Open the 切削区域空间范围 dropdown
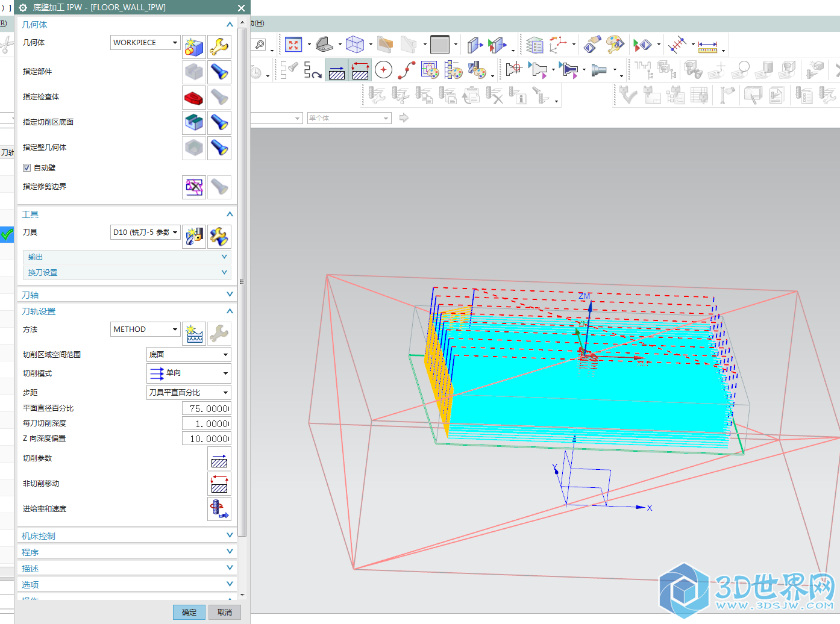This screenshot has height=624, width=840. [189, 355]
